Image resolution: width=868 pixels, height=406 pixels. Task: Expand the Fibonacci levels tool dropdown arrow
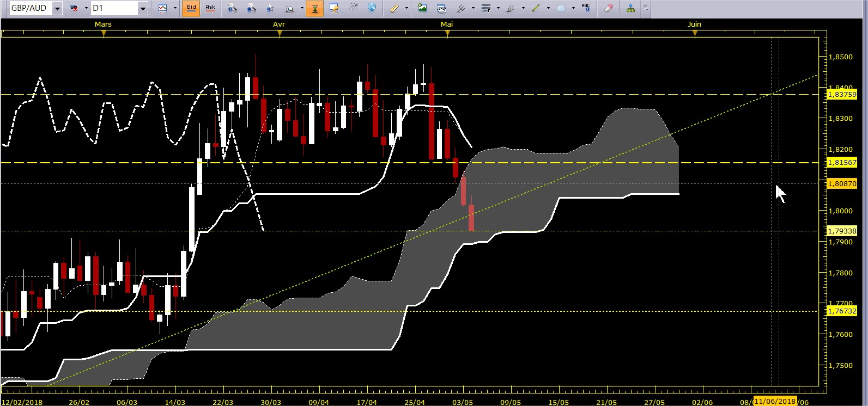tap(497, 8)
